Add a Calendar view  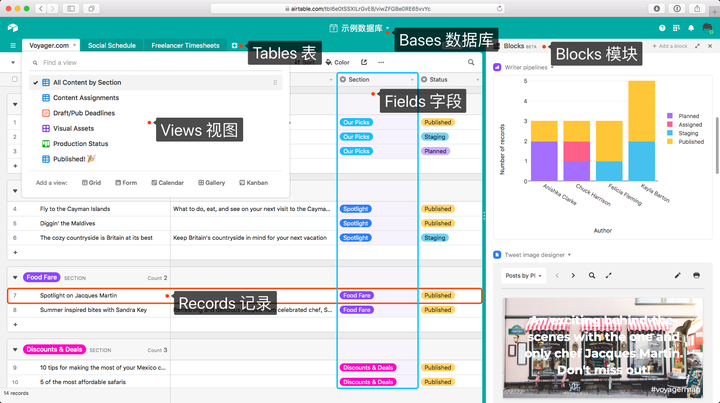click(x=168, y=183)
